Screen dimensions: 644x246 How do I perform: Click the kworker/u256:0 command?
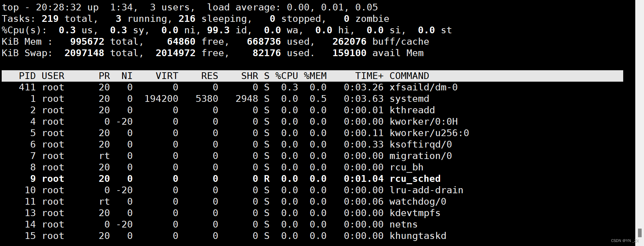pyautogui.click(x=429, y=133)
